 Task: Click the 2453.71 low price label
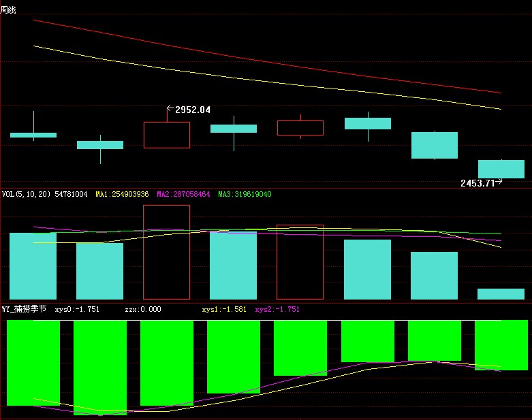pyautogui.click(x=478, y=183)
